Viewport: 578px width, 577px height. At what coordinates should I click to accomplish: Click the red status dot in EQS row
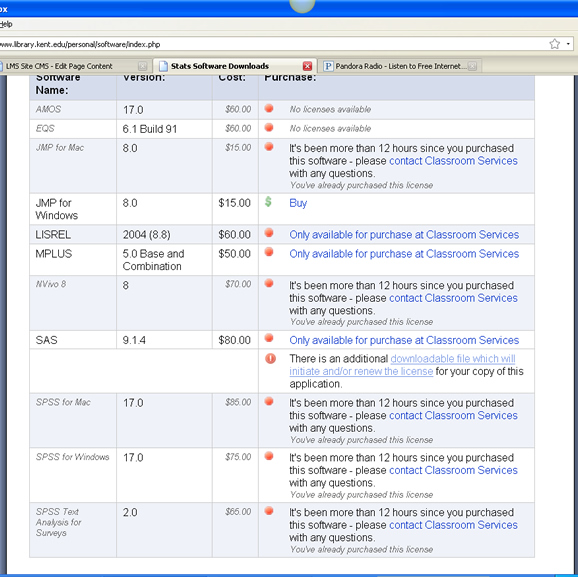coord(269,128)
